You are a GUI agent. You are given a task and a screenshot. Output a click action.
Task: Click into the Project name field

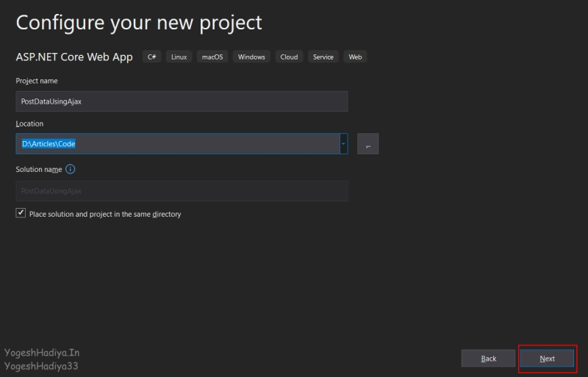click(x=182, y=101)
